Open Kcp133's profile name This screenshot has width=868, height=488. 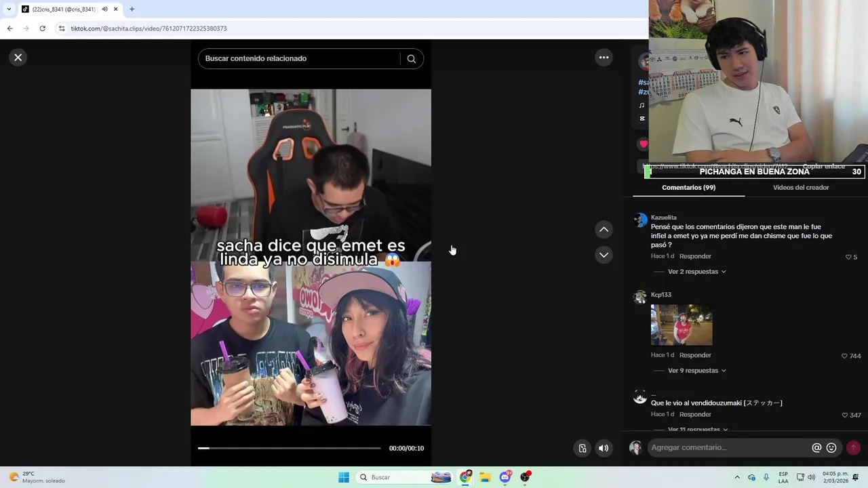(661, 295)
